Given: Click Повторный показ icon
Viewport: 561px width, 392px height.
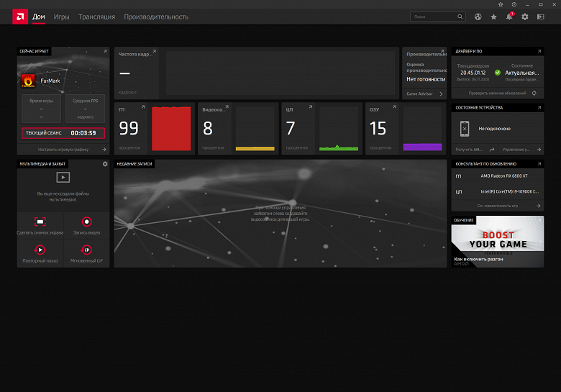Looking at the screenshot, I should [40, 250].
